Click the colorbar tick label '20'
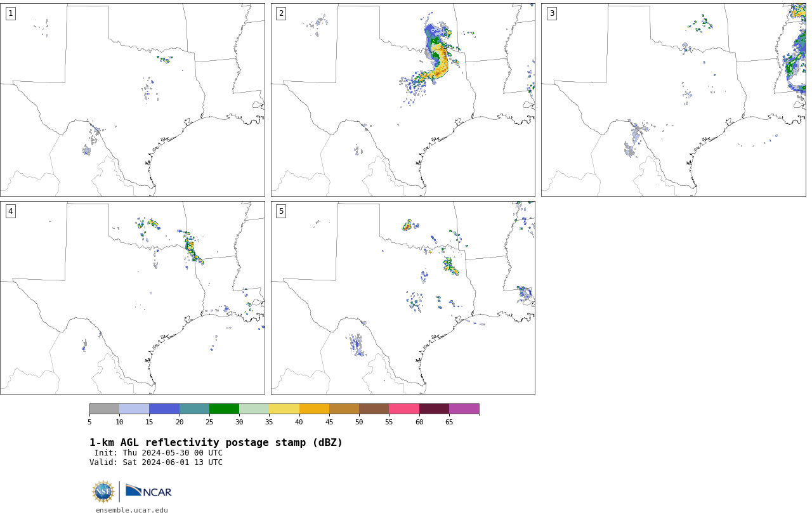Image resolution: width=812 pixels, height=517 pixels. (x=180, y=422)
